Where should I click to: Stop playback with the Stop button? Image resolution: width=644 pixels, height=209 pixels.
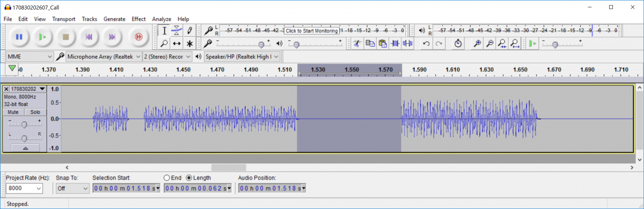66,37
